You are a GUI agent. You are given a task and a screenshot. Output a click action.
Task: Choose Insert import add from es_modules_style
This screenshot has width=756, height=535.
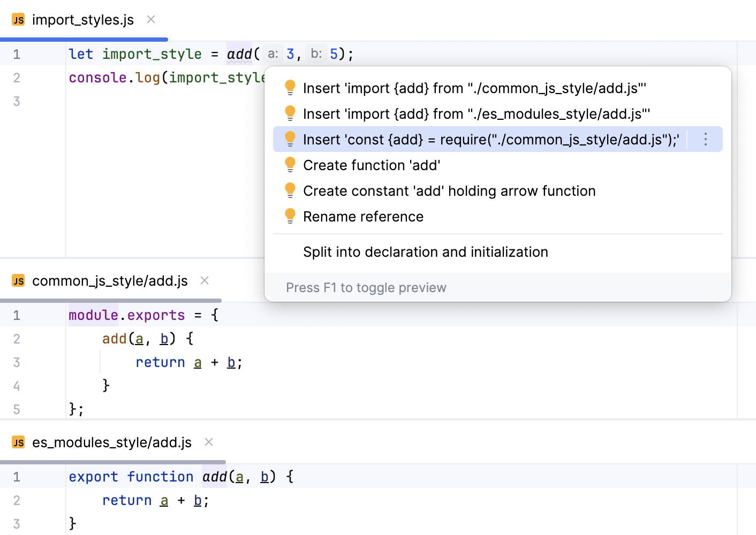498,113
